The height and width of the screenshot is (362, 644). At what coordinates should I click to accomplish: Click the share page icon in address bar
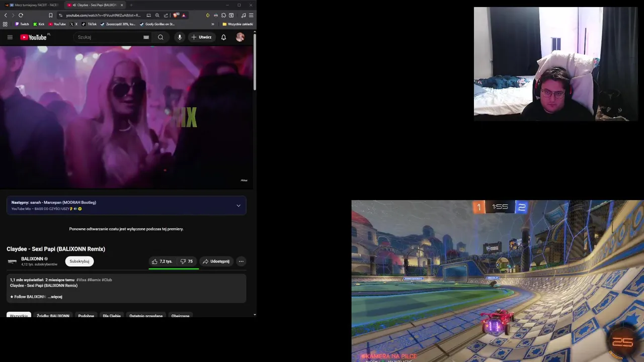point(166,15)
